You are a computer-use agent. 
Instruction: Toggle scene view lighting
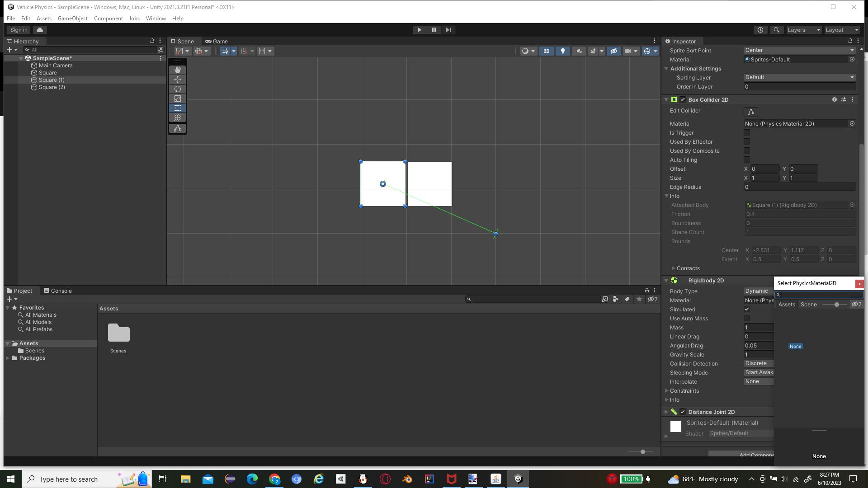pos(563,51)
